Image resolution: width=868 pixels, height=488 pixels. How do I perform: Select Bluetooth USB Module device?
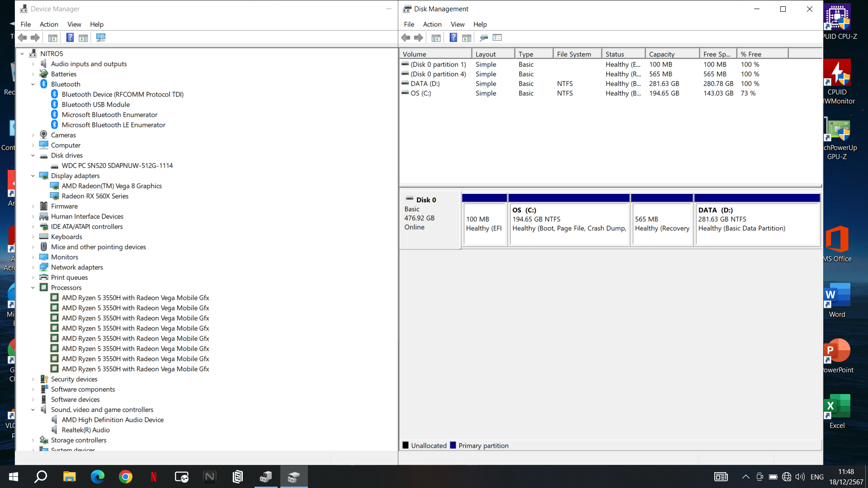(x=96, y=105)
